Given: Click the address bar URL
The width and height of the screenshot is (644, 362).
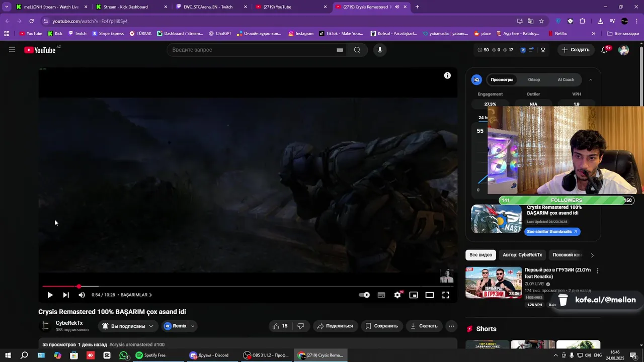Looking at the screenshot, I should [90, 21].
